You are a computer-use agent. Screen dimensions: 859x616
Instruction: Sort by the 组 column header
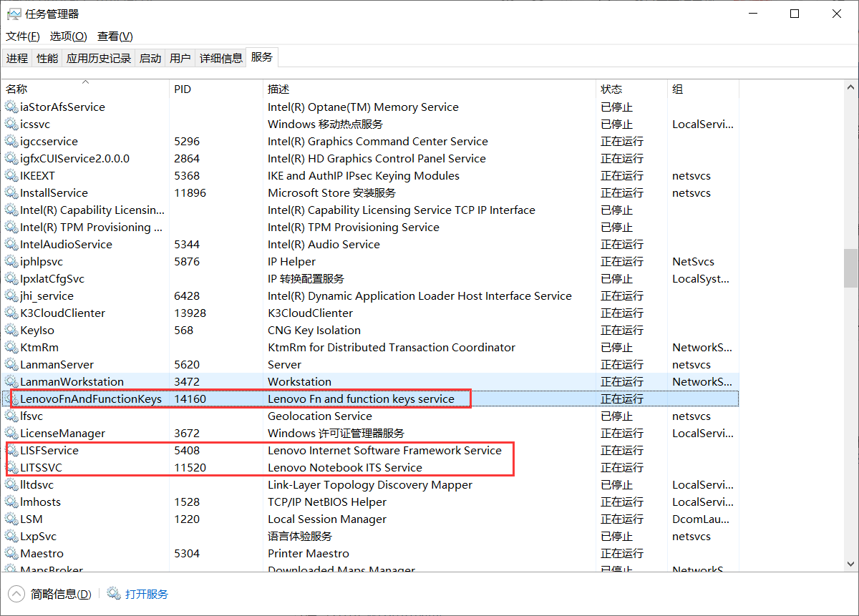coord(703,89)
